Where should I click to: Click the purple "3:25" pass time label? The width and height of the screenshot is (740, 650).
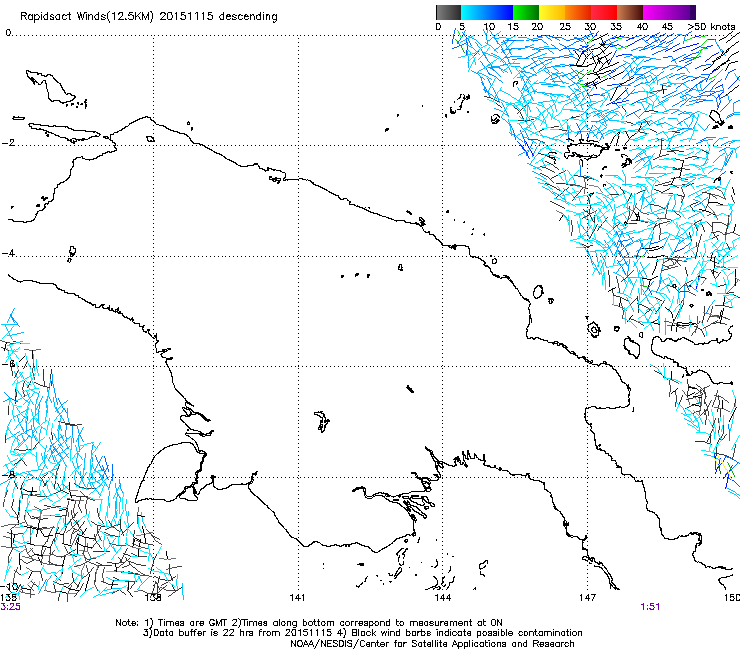point(10,607)
